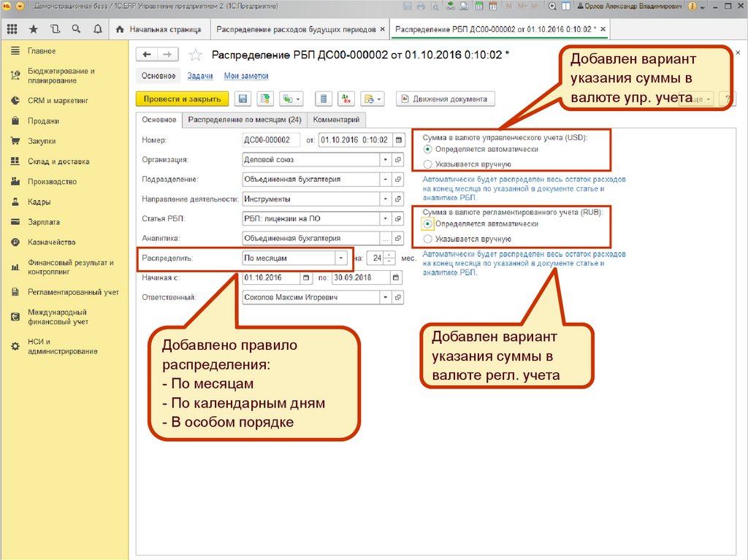Select 'Указывается вручную' for RUB amount

tap(428, 239)
